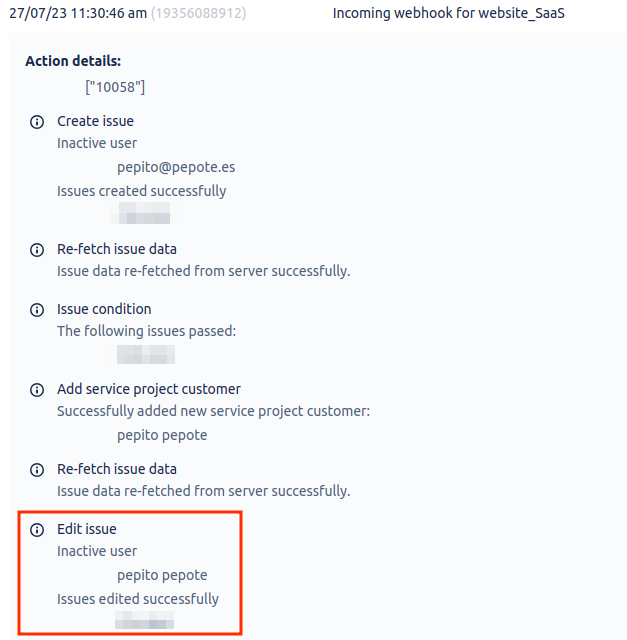Click blurred issue key under Issues edited successfully

tap(144, 619)
